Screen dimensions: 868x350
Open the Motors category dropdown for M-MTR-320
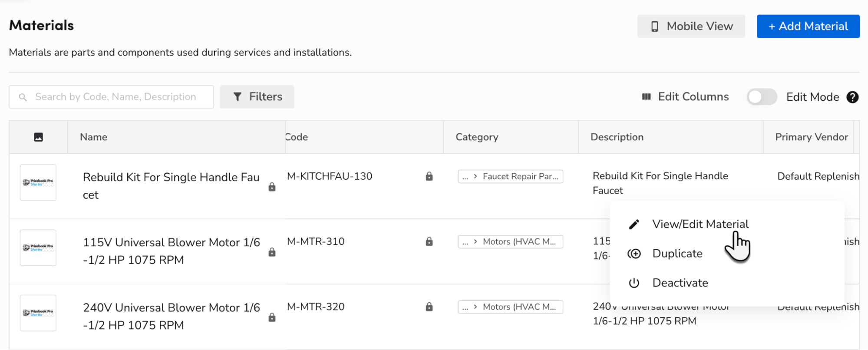click(510, 307)
